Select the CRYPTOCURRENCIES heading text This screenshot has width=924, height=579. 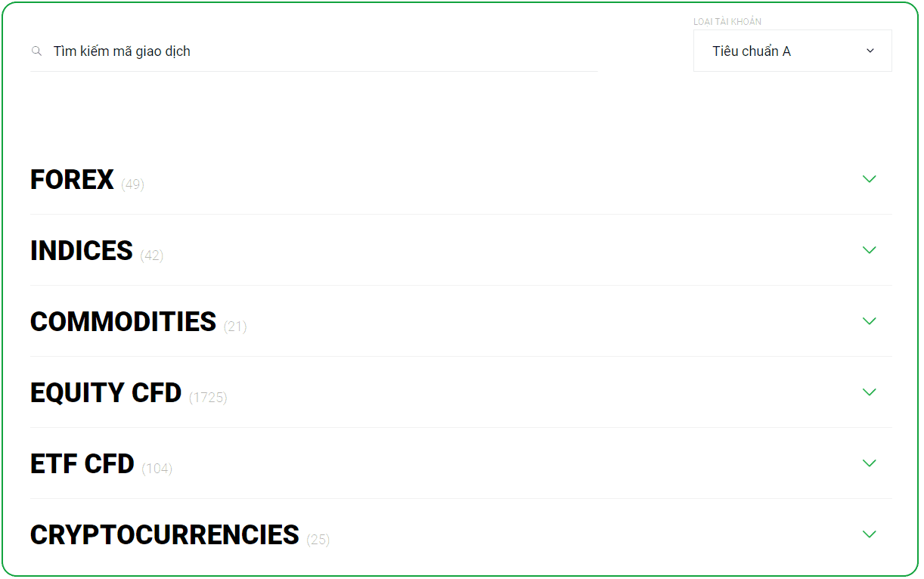165,535
